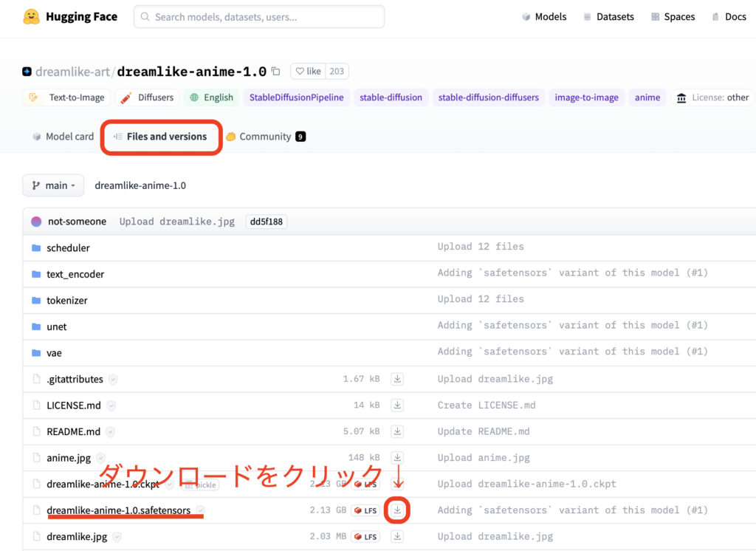Open the Community tab
Image resolution: width=756 pixels, height=551 pixels.
tap(264, 137)
